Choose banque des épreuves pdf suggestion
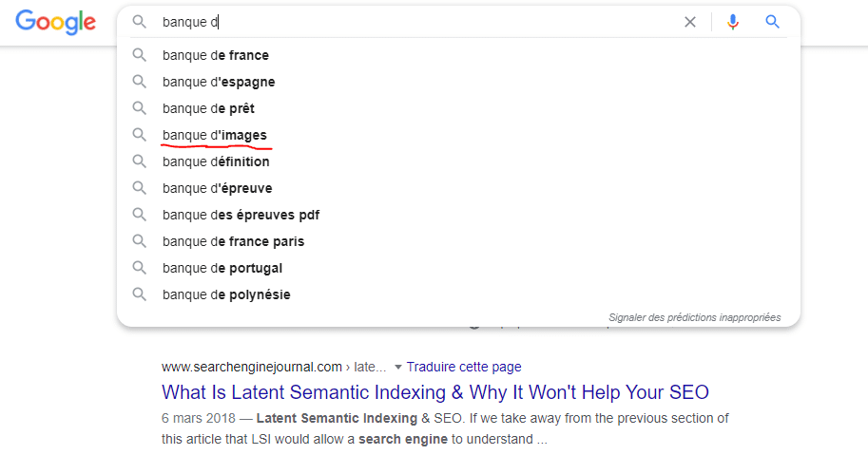The width and height of the screenshot is (868, 455). (458, 215)
